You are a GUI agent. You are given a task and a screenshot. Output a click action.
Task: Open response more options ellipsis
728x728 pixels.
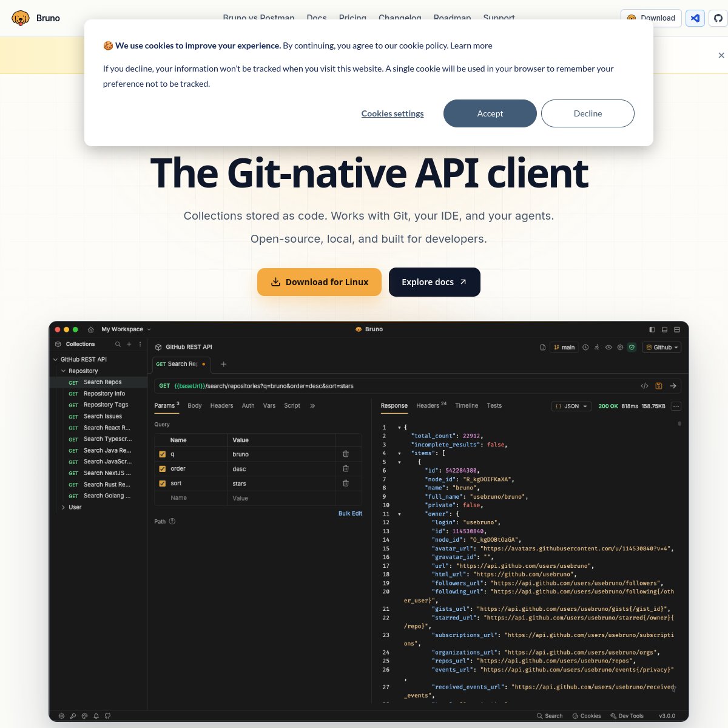click(x=676, y=406)
